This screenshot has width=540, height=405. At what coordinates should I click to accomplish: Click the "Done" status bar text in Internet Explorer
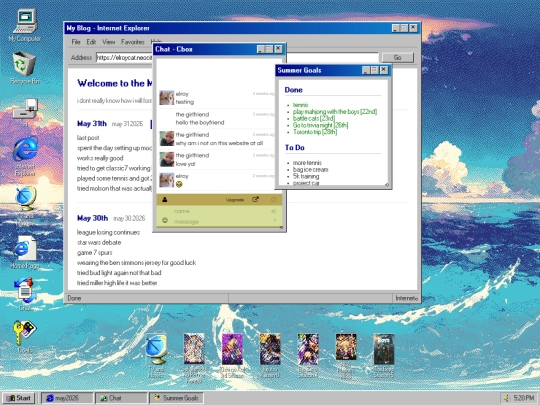point(74,298)
